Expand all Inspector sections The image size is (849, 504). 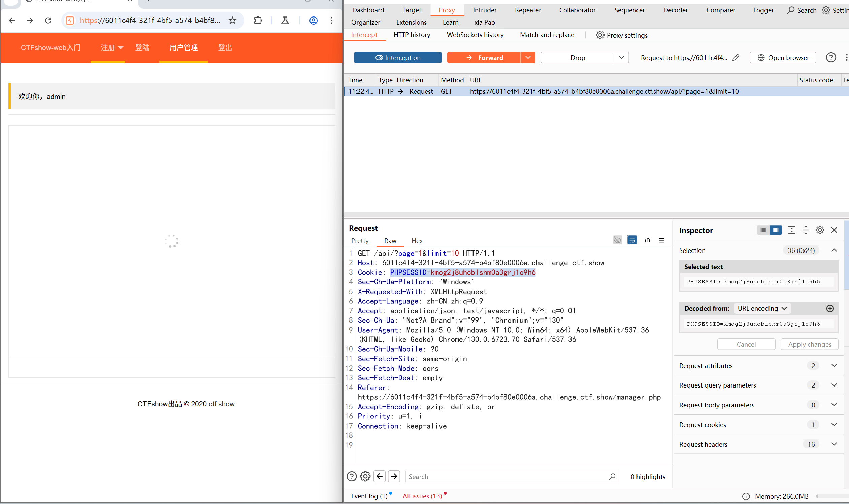tap(791, 230)
